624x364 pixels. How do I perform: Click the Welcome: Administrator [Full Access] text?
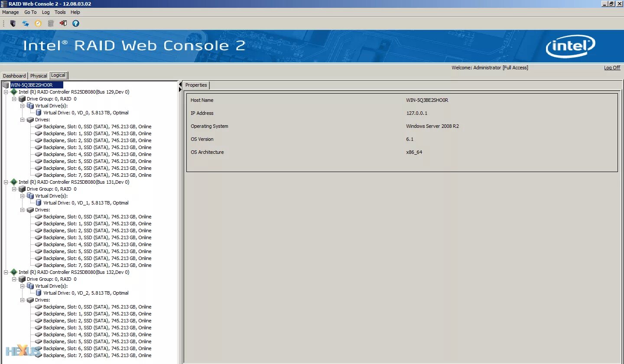tap(490, 68)
